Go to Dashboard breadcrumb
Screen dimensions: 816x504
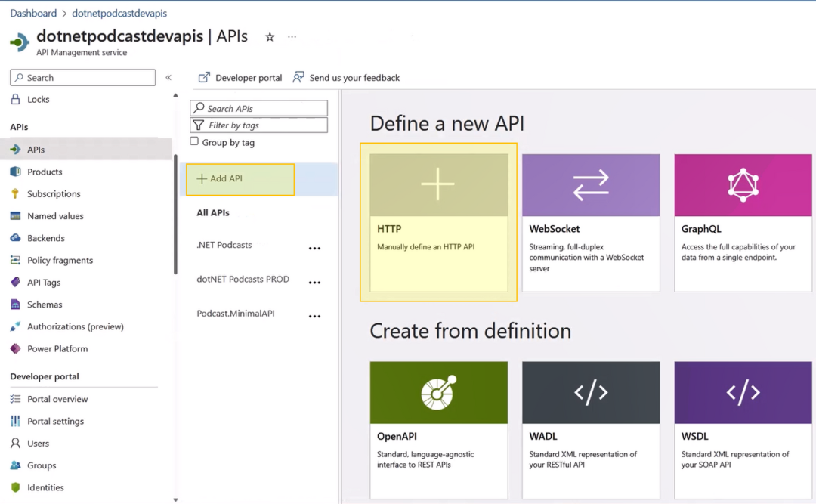(x=33, y=13)
